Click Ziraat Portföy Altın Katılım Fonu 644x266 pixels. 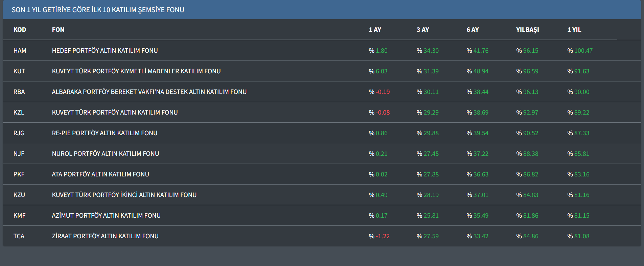[105, 236]
